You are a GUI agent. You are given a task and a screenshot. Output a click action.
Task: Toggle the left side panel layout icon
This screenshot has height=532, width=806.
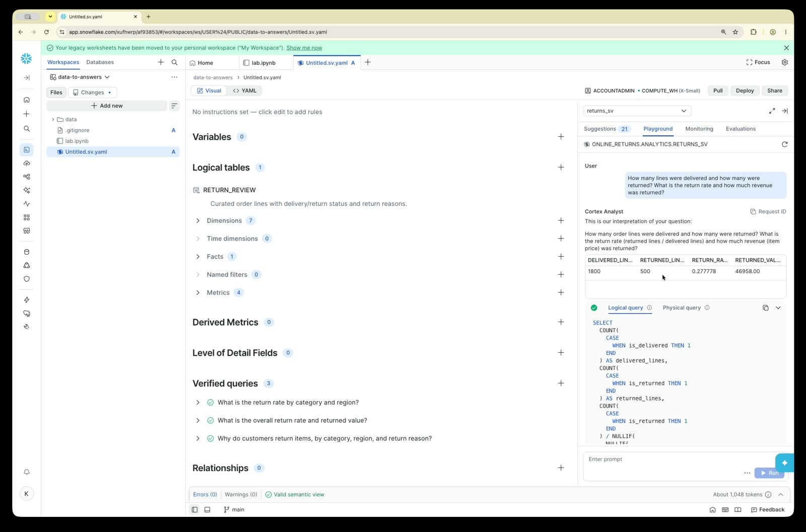194,510
